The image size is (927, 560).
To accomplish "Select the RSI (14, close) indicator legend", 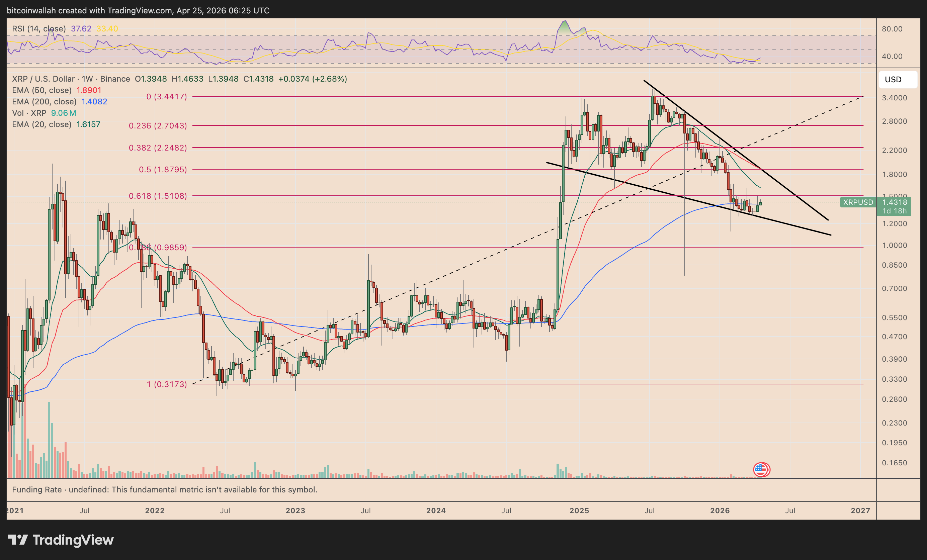I will [39, 28].
